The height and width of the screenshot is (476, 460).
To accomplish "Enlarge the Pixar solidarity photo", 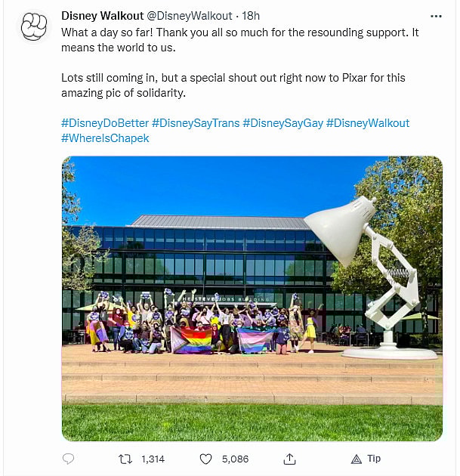I will [252, 298].
